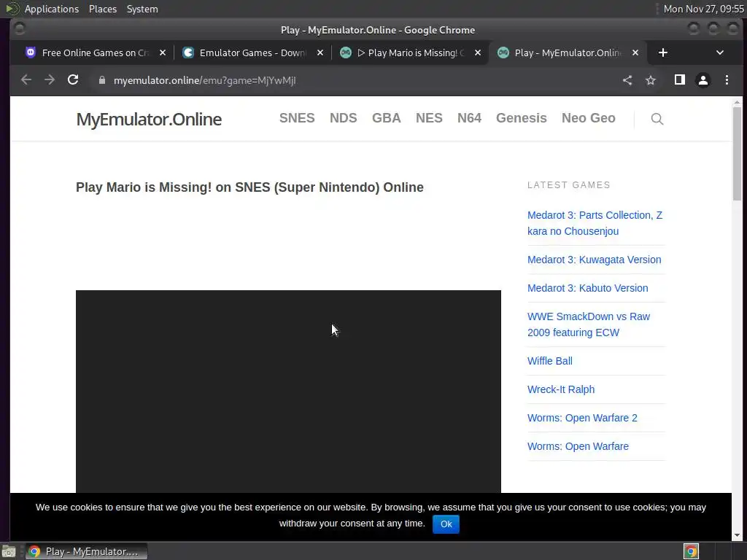
Task: Open Worms: Open Warfare 2 link
Action: pyautogui.click(x=582, y=418)
